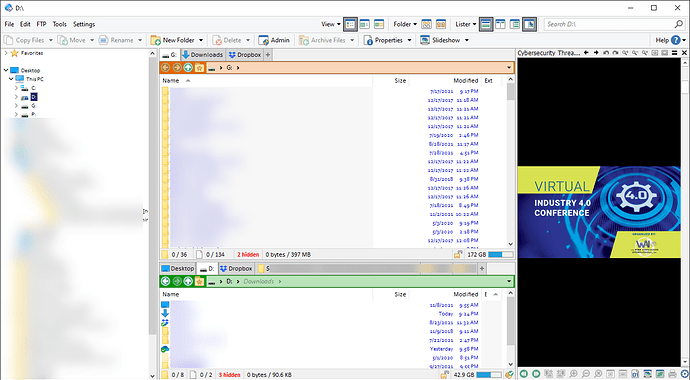Open the Properties toolbar button

(383, 40)
